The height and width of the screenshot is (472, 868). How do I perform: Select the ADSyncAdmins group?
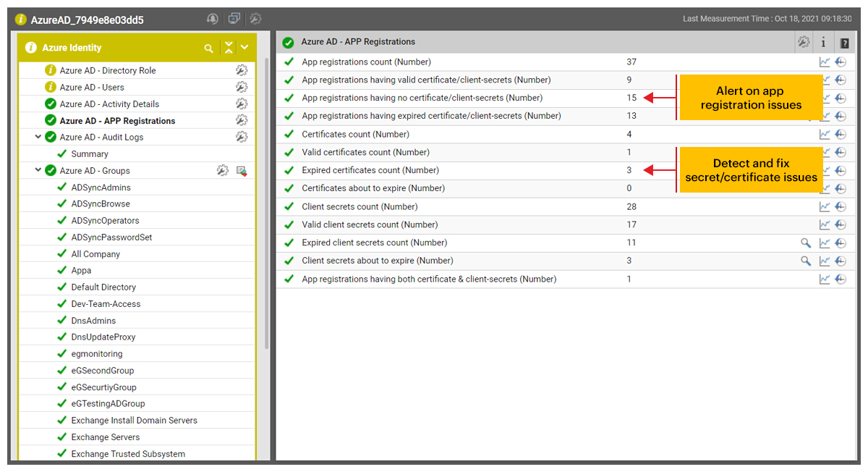pos(101,187)
